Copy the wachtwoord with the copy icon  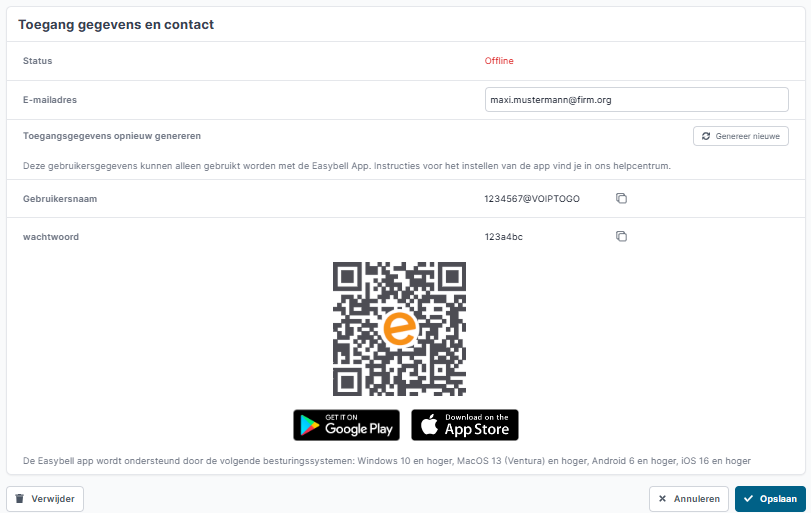(x=621, y=236)
